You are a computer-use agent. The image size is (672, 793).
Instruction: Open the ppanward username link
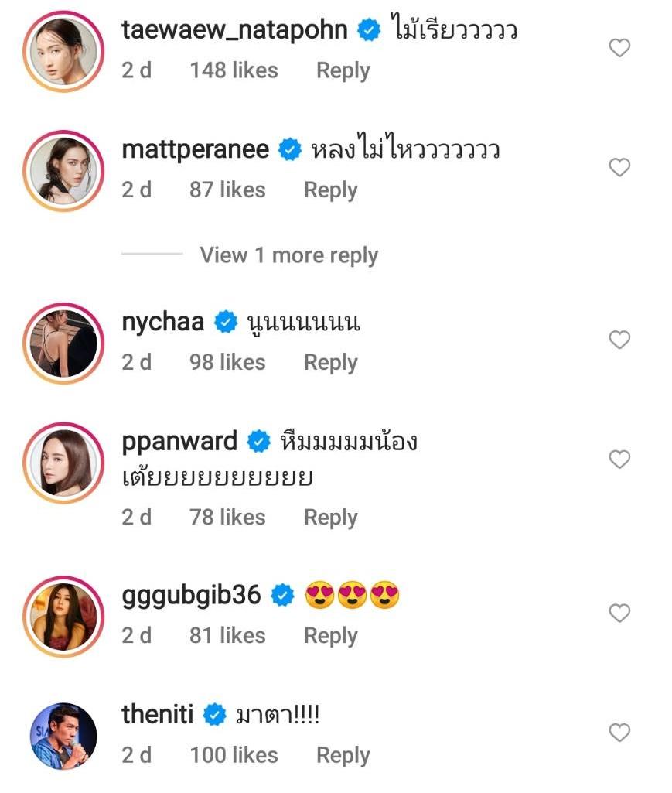[179, 442]
